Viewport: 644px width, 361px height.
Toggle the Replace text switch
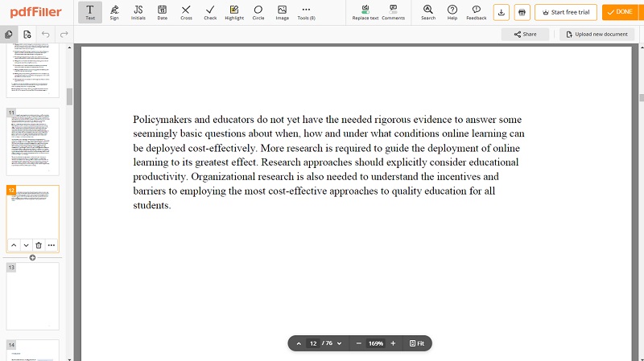(x=365, y=12)
